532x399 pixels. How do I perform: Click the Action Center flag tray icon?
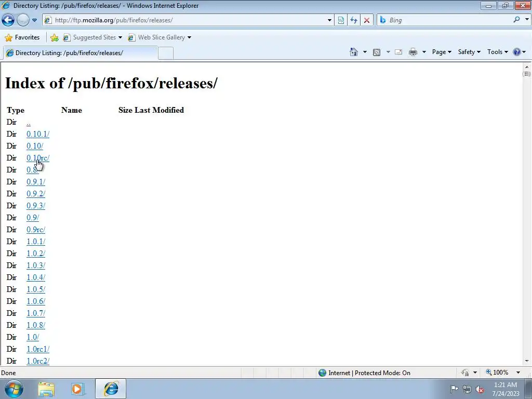point(454,389)
